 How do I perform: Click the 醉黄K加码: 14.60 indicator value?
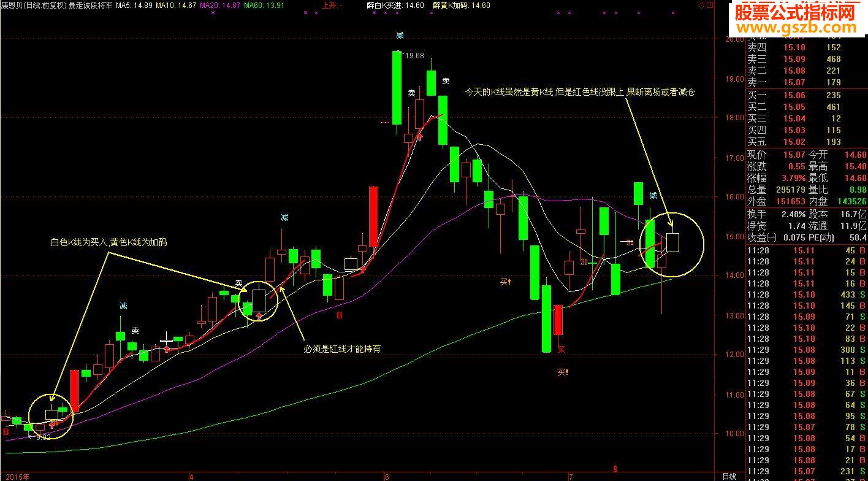[x=461, y=5]
